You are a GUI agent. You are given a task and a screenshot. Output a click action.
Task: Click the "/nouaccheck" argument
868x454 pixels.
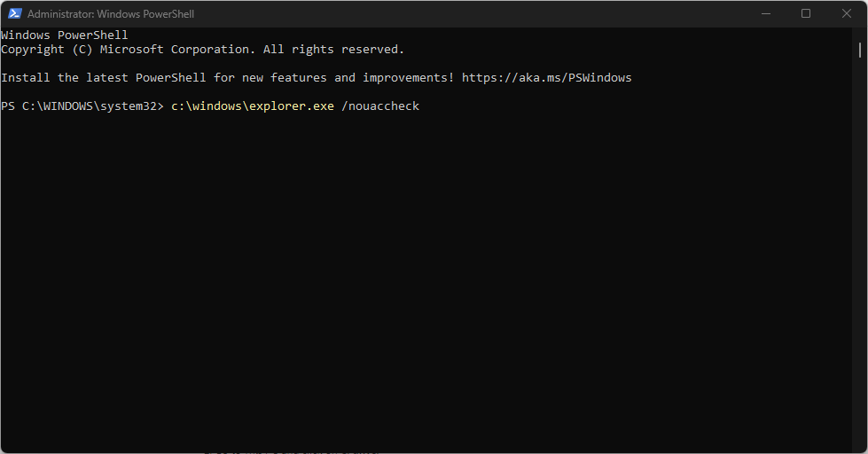tap(379, 106)
